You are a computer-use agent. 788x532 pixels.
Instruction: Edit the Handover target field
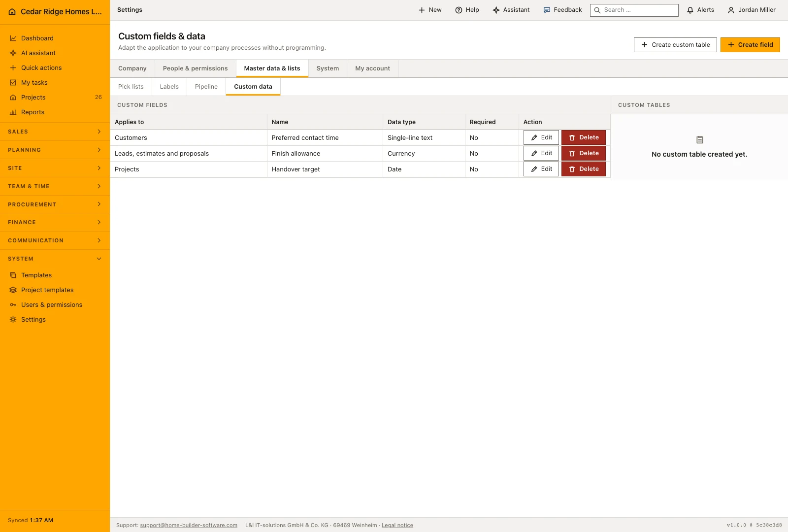[x=541, y=169]
